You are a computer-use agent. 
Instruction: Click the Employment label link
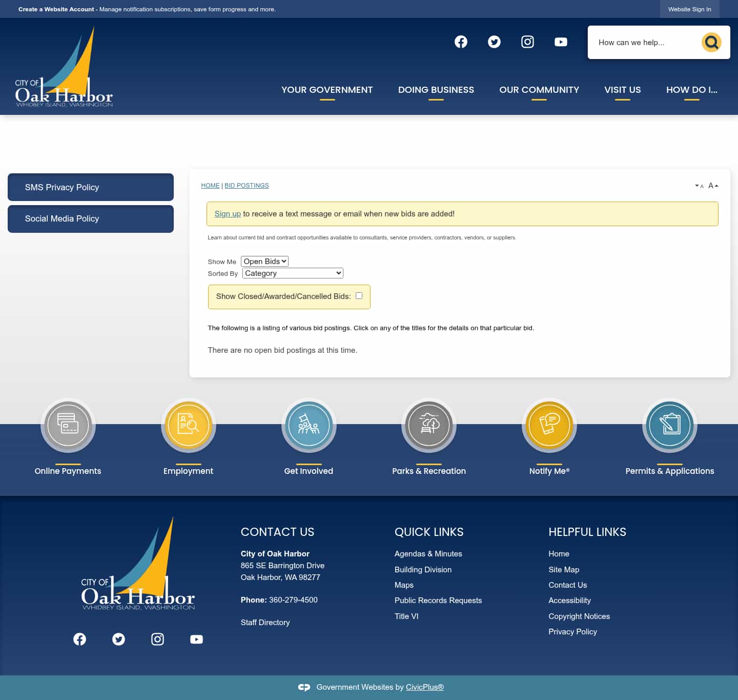[188, 471]
